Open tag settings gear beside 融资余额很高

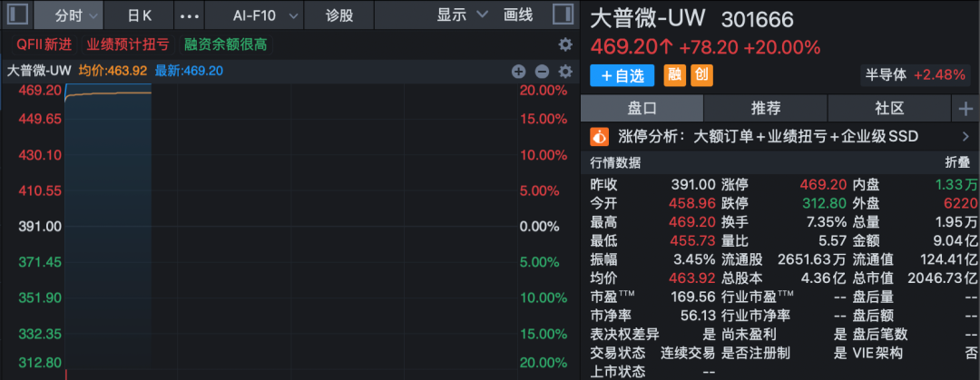click(x=565, y=44)
